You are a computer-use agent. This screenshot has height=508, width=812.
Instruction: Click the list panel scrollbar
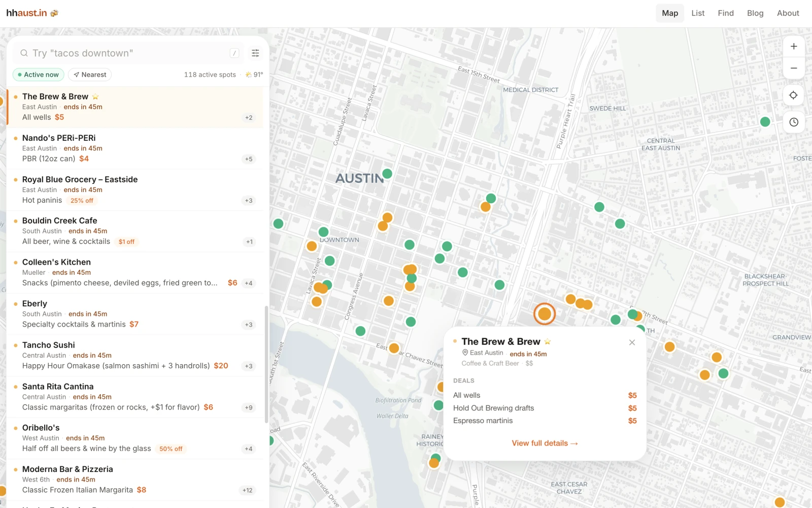click(x=266, y=364)
